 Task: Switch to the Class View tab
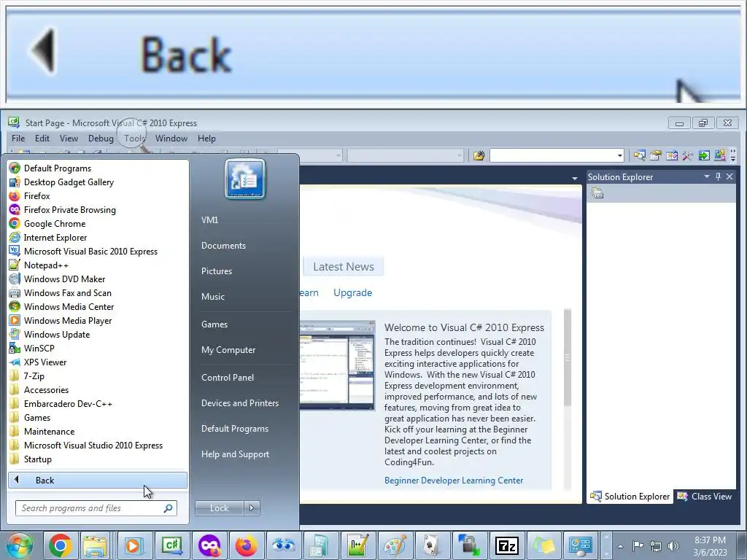tap(705, 496)
